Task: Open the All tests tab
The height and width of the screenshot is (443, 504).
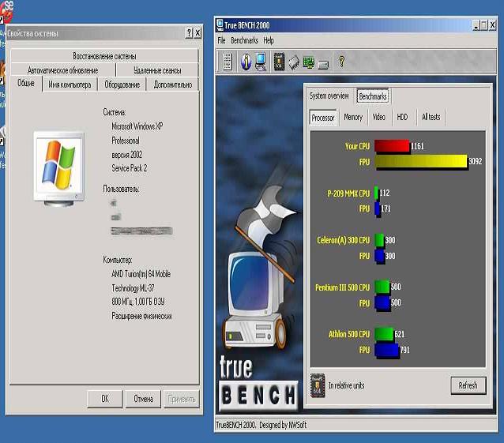Action: (x=431, y=117)
